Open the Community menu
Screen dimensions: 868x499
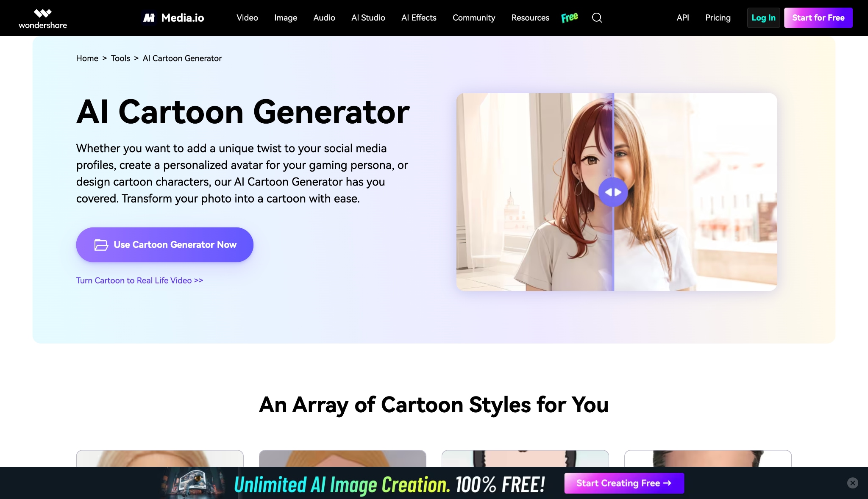coord(474,18)
